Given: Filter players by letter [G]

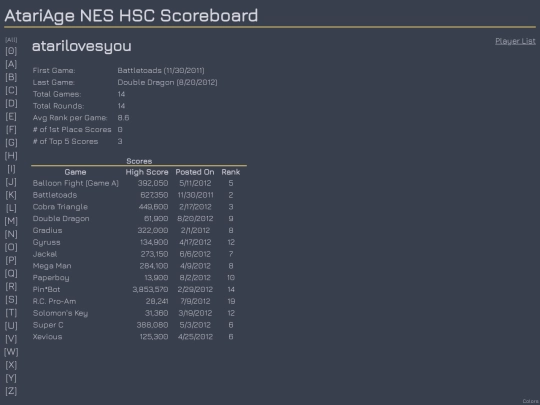Looking at the screenshot, I should pyautogui.click(x=11, y=143).
